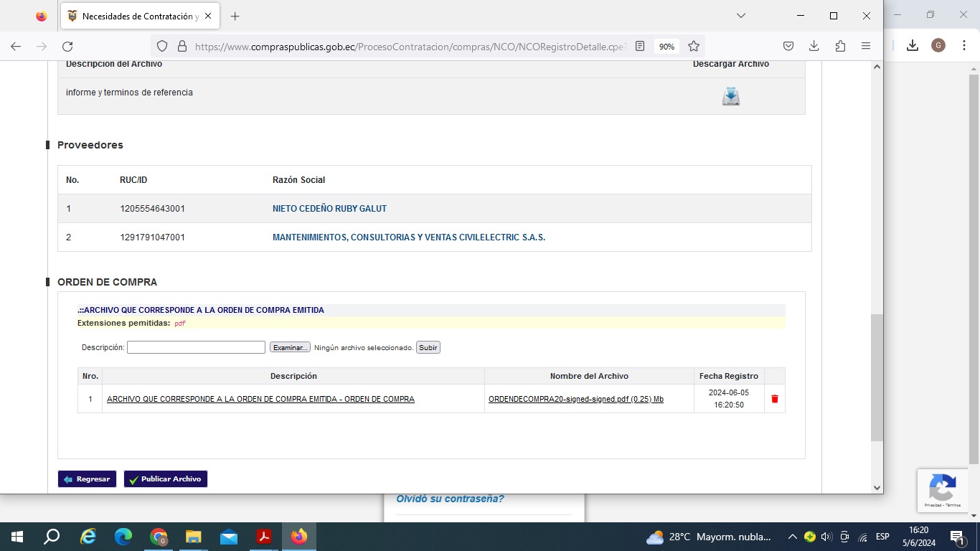Download the informe y terminos de referencia file
Viewport: 980px width, 551px height.
tap(730, 96)
